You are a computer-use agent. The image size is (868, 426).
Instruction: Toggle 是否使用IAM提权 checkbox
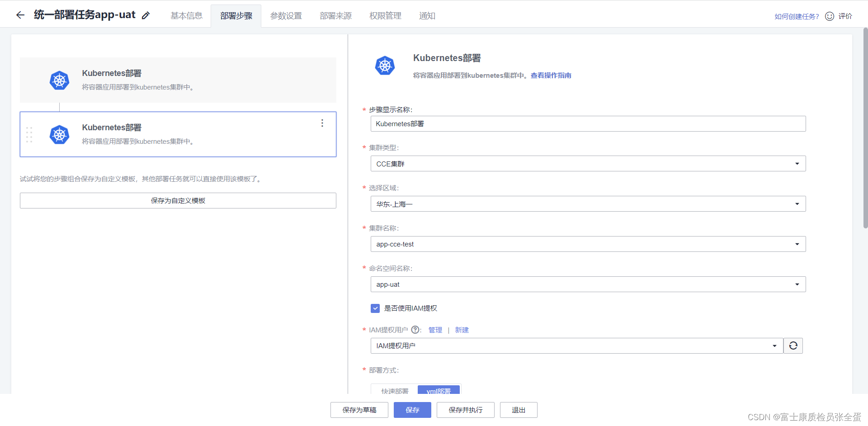pyautogui.click(x=375, y=308)
